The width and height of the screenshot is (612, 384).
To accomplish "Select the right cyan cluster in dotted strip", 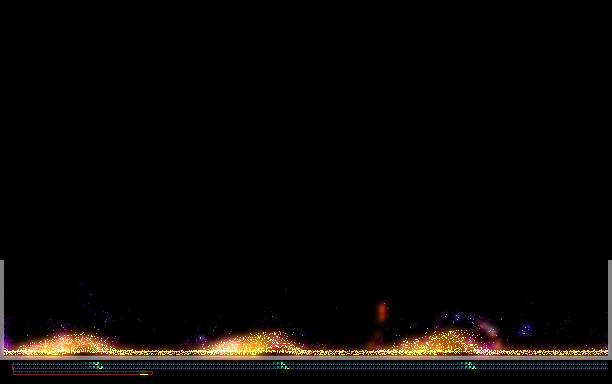I will click(468, 365).
